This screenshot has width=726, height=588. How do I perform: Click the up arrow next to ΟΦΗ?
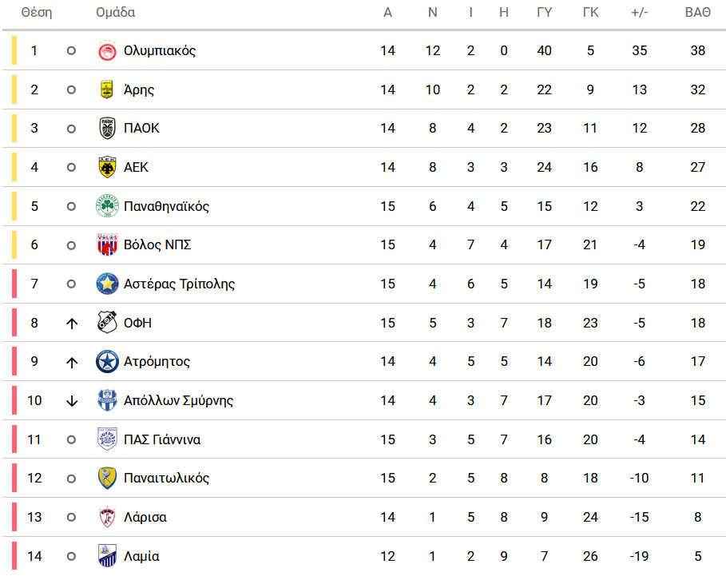(x=71, y=324)
